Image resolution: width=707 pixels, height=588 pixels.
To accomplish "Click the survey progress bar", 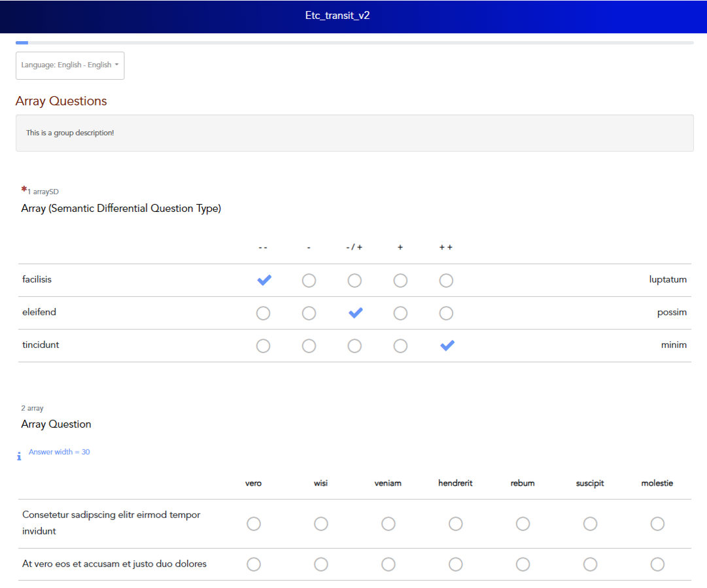I will (x=354, y=43).
